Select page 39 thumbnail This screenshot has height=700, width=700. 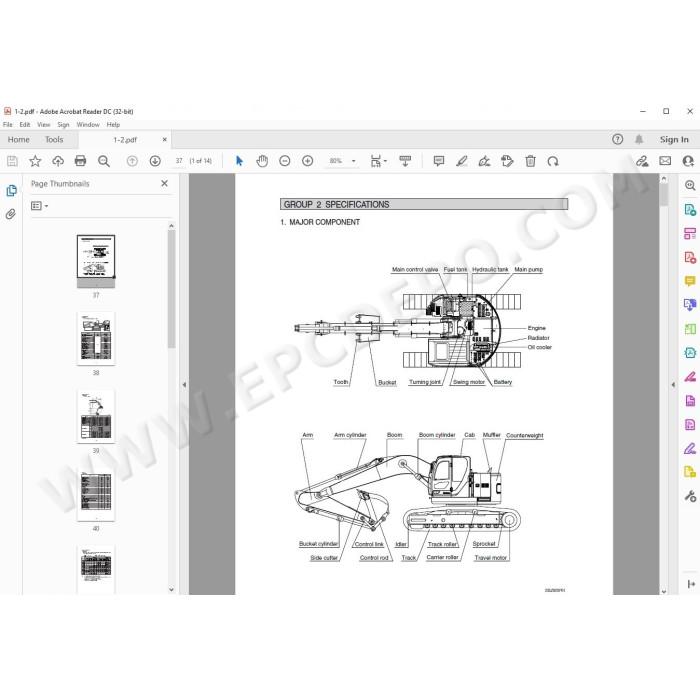point(96,417)
